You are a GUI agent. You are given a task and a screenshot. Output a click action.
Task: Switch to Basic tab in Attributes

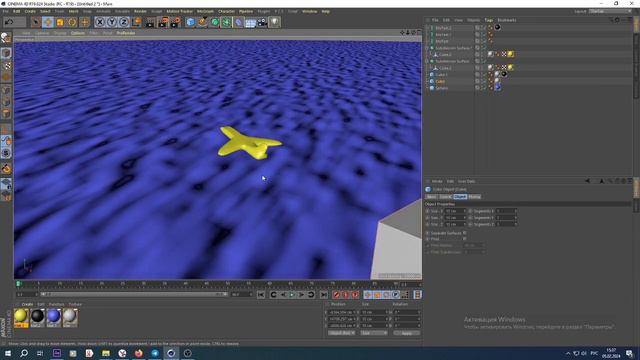pyautogui.click(x=431, y=197)
